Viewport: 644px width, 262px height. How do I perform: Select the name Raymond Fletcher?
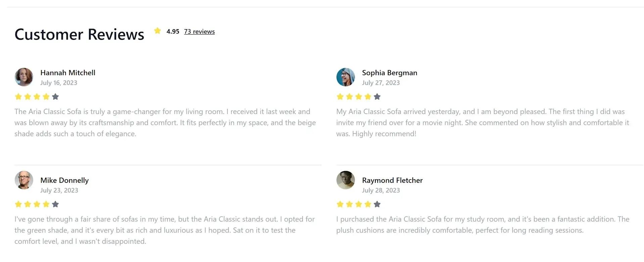[392, 180]
